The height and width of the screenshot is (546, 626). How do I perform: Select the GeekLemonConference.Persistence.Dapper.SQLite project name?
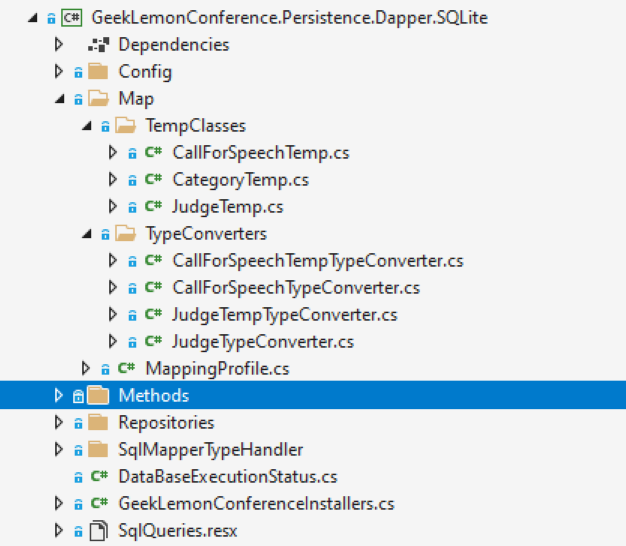coord(289,18)
